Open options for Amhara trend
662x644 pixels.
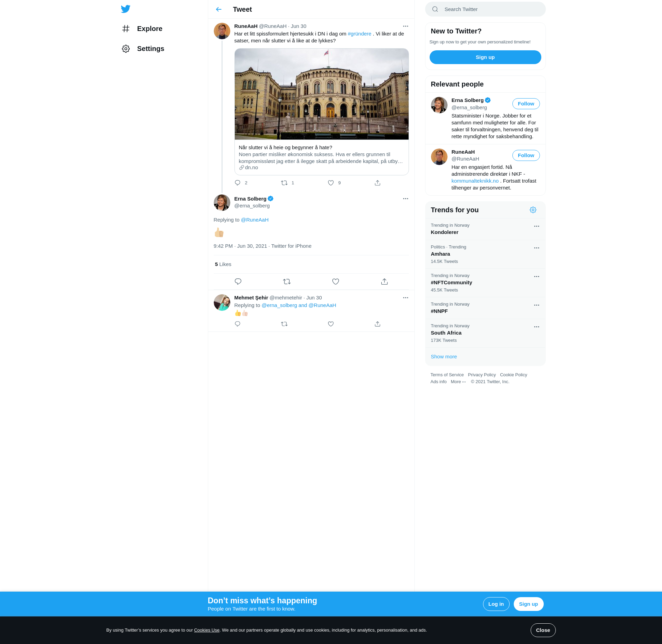pos(536,248)
